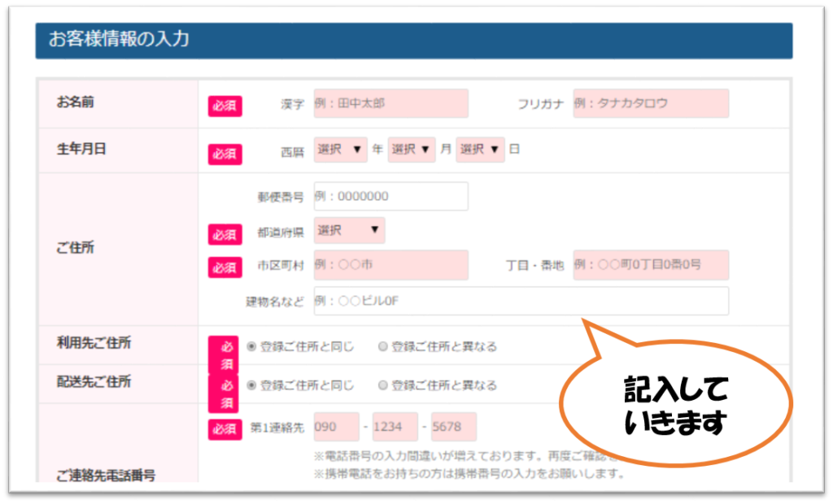Viewport: 833px width, 504px height.
Task: Open the birth month dropdown
Action: (x=412, y=150)
